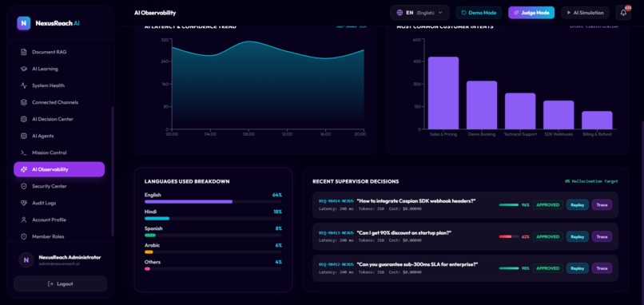Click the 62% confidence bar
Screen dimensions: 644x305
(x=509, y=237)
